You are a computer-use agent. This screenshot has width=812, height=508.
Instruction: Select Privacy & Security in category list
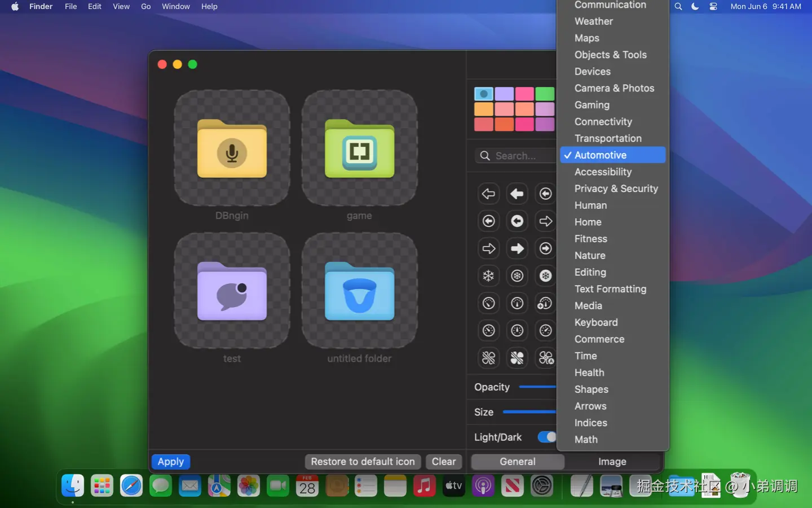pos(616,189)
